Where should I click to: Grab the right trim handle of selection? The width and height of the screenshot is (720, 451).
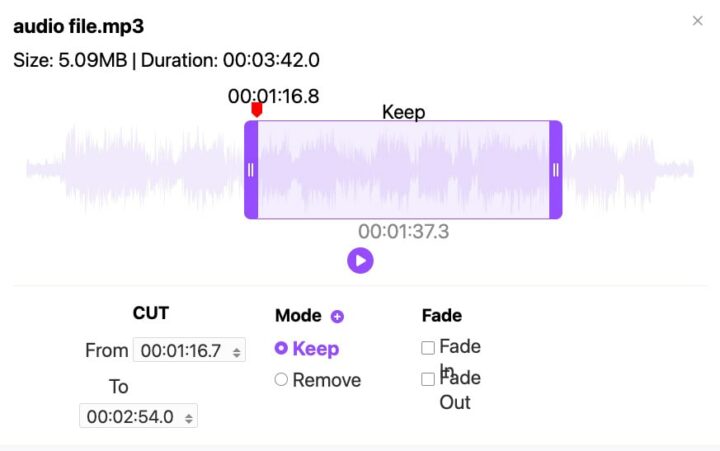(556, 170)
